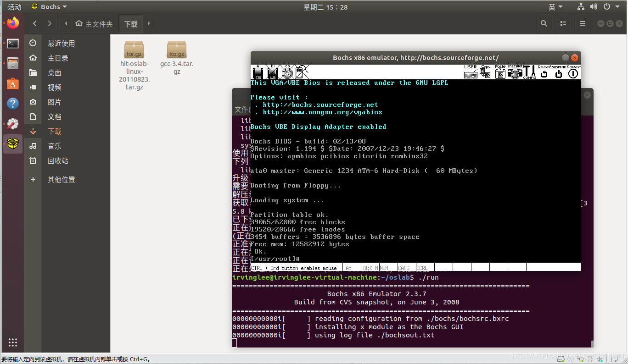628x364 pixels.
Task: Click the left path bar arrow
Action: click(66, 23)
